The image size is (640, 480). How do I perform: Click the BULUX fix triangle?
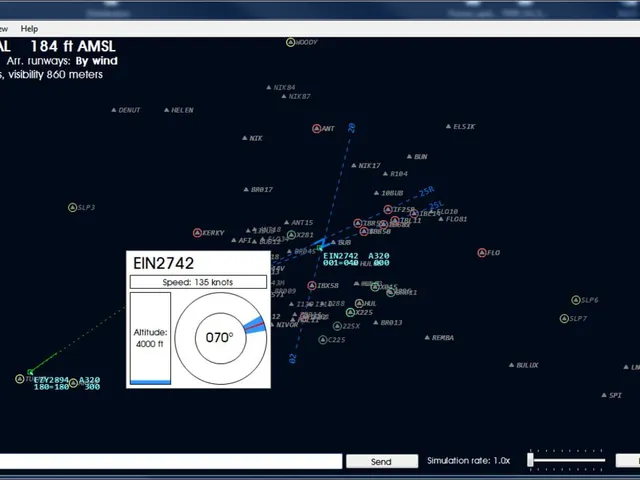tap(511, 365)
